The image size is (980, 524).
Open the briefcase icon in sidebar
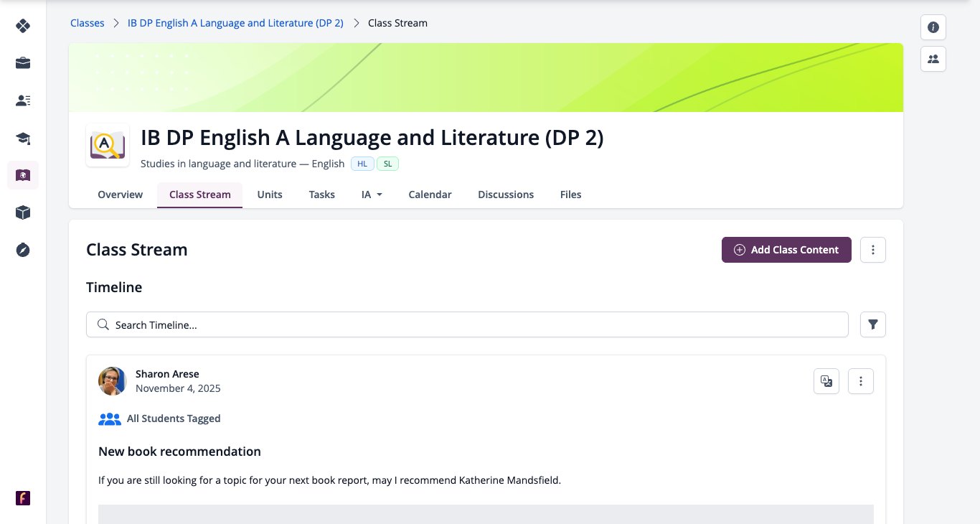coord(23,63)
